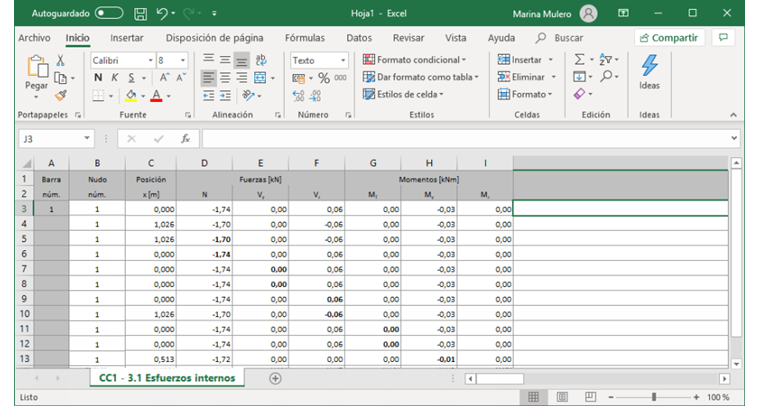The width and height of the screenshot is (760, 406).
Task: Toggle the Autoguardado switch
Action: click(x=109, y=13)
